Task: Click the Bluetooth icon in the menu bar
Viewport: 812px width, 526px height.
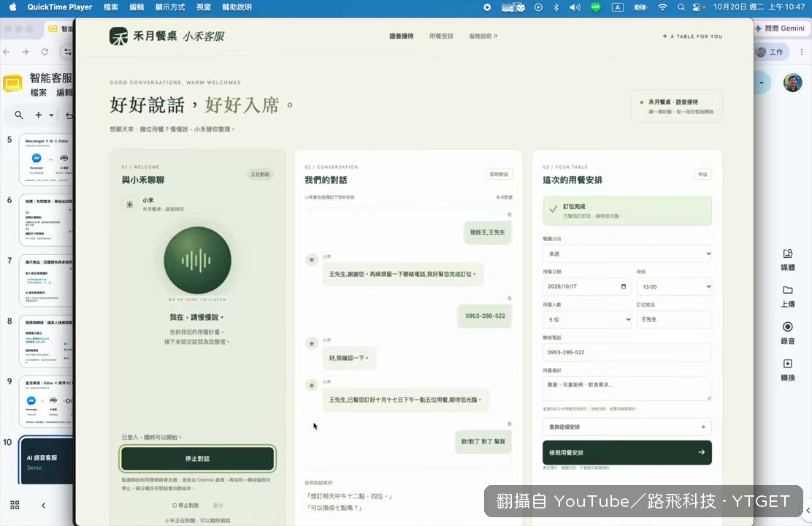Action: (x=556, y=7)
